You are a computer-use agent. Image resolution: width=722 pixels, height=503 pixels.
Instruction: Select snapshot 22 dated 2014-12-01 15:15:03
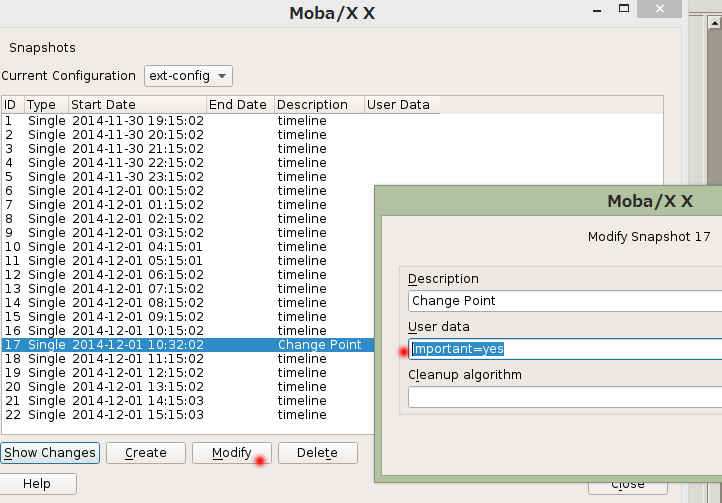(188, 415)
